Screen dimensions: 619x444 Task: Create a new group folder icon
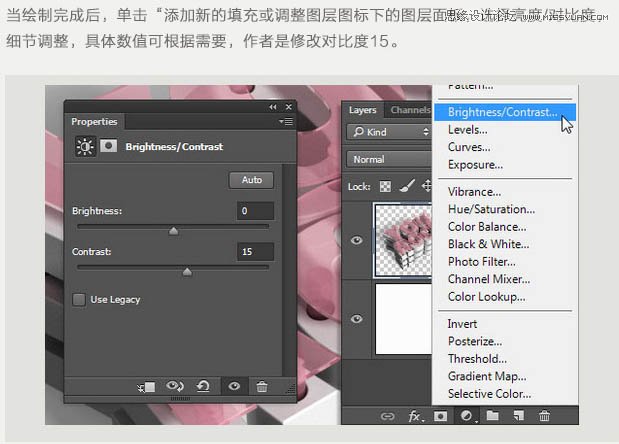(492, 416)
